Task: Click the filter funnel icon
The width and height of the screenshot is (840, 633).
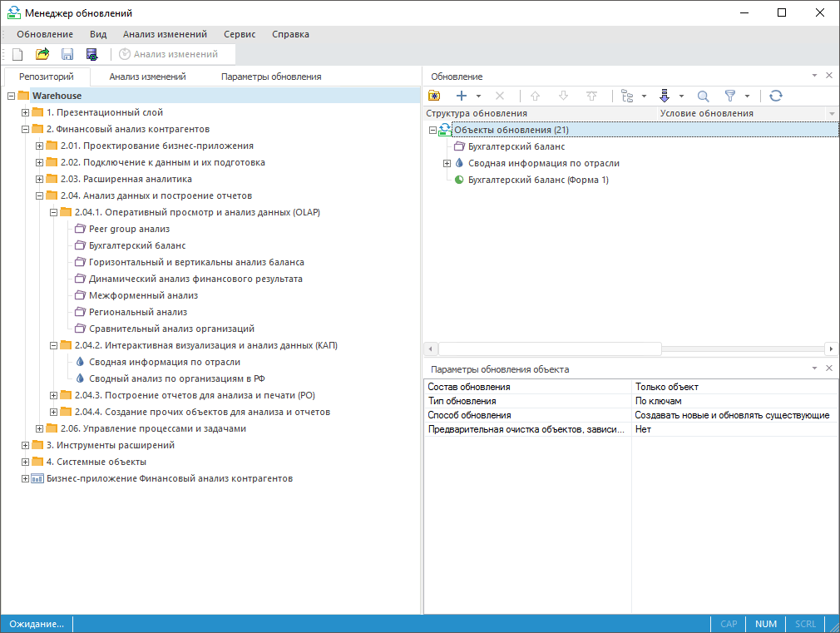Action: pyautogui.click(x=730, y=96)
